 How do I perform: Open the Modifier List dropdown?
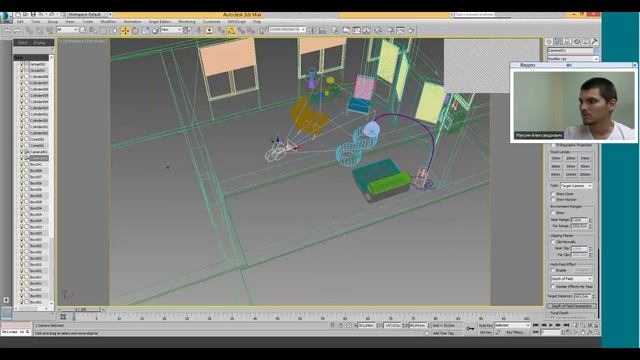pyautogui.click(x=572, y=59)
